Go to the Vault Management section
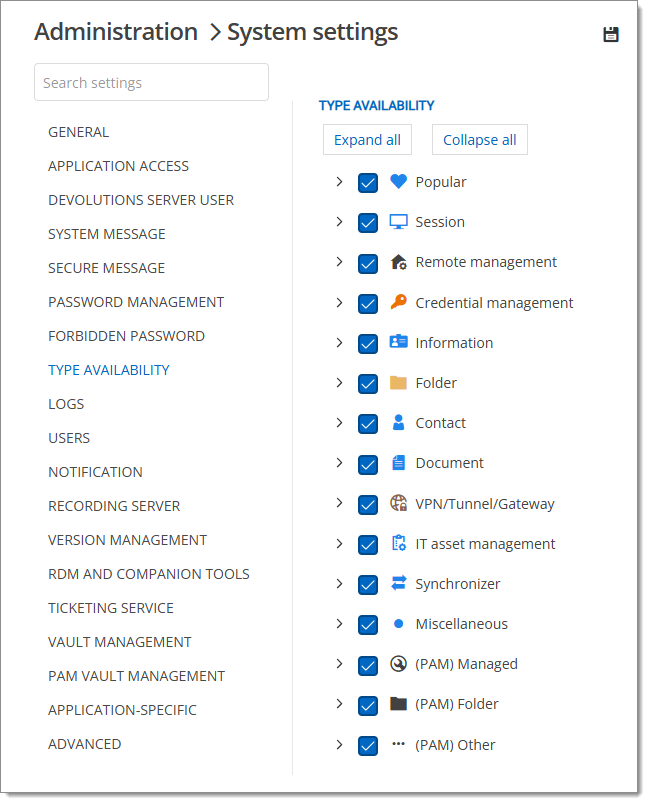 [x=120, y=642]
